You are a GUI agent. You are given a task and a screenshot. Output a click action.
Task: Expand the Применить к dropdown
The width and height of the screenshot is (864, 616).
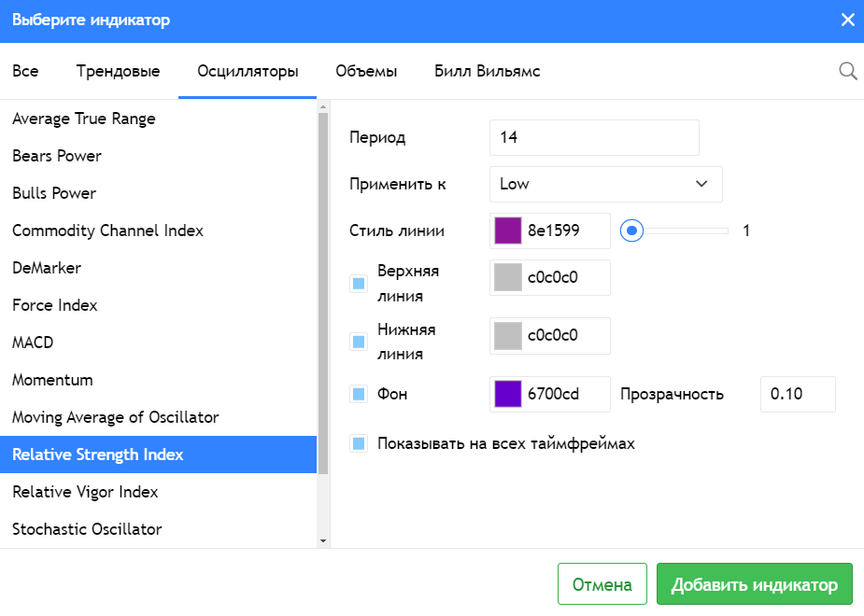coord(605,184)
